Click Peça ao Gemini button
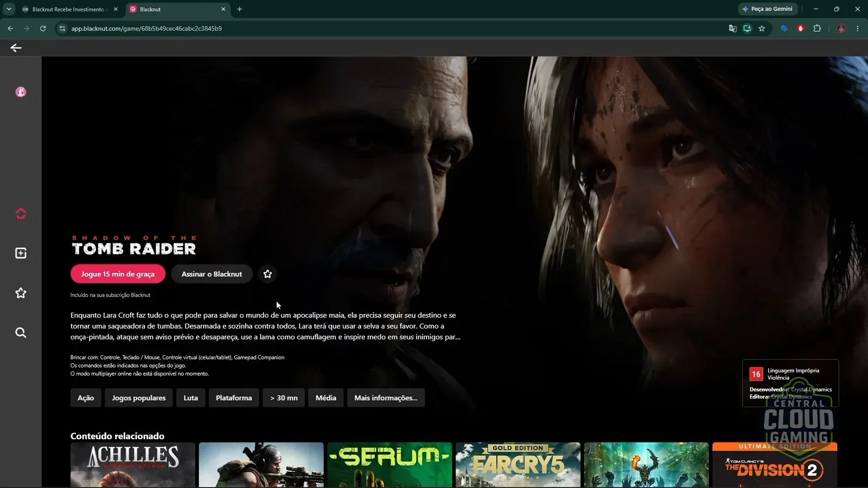 point(767,9)
